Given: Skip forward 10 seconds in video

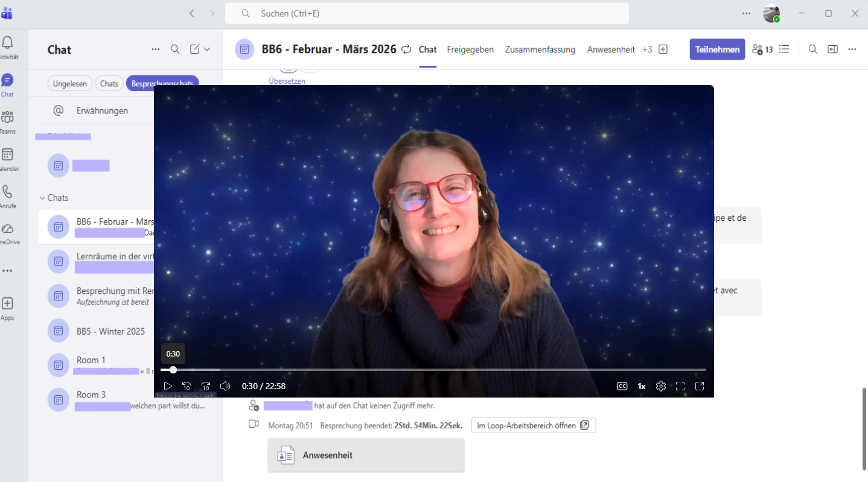Looking at the screenshot, I should coord(206,386).
